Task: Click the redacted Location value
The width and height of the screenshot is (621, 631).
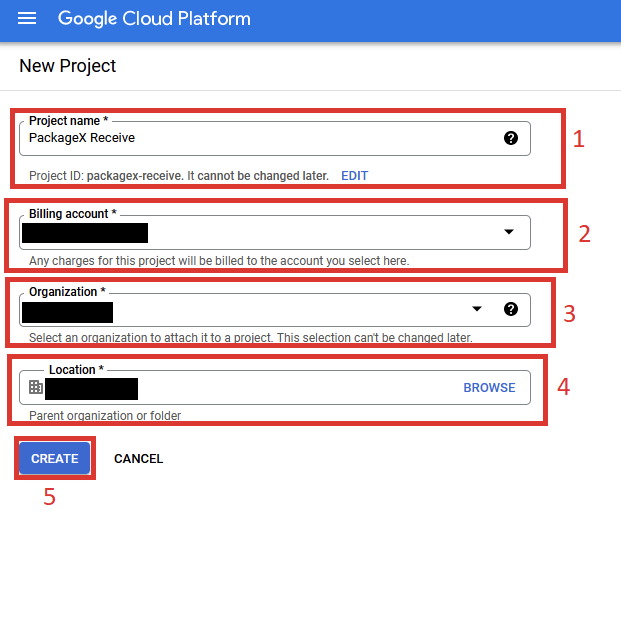Action: 91,389
